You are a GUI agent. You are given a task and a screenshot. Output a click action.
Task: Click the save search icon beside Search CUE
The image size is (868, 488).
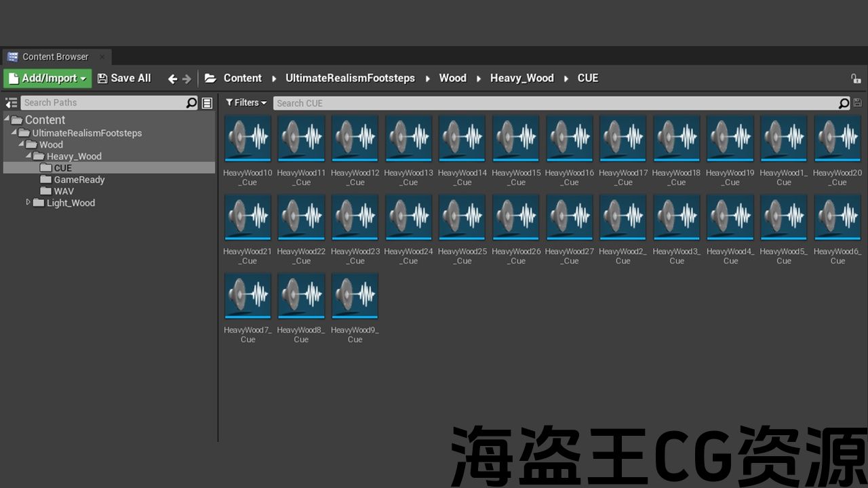tap(858, 103)
